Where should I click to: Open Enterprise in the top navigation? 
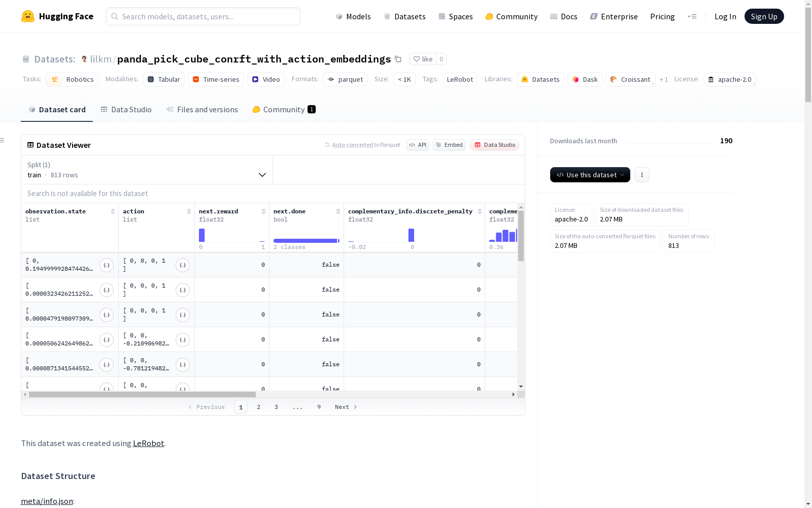point(614,16)
